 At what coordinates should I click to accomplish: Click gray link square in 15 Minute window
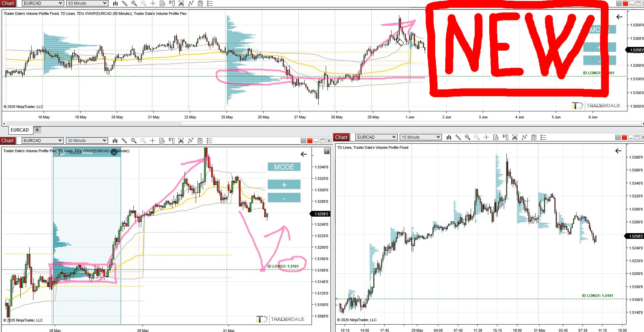click(618, 137)
